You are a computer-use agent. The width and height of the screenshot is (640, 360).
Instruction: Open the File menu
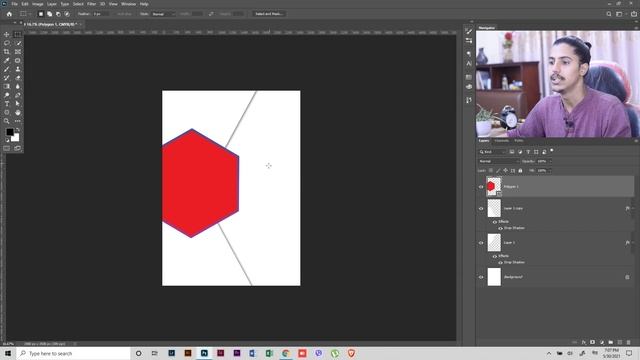14,4
